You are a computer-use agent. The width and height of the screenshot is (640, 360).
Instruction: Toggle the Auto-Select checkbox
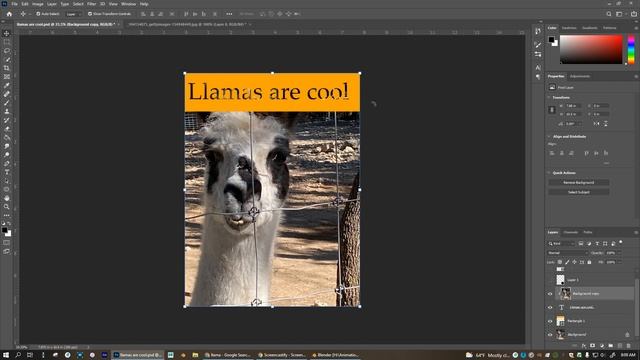pyautogui.click(x=38, y=14)
